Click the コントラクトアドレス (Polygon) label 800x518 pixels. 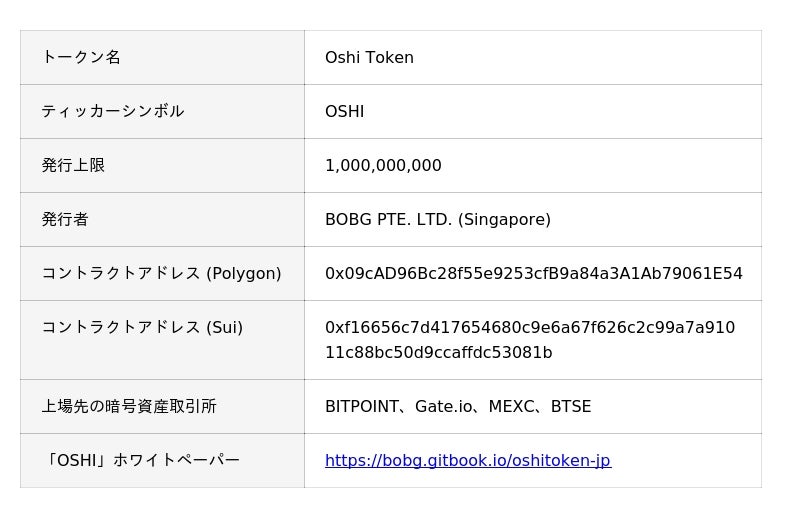point(161,274)
